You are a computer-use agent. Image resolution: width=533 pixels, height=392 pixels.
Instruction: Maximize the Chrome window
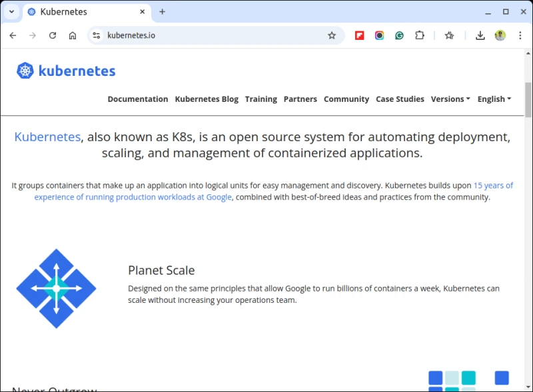coord(506,11)
